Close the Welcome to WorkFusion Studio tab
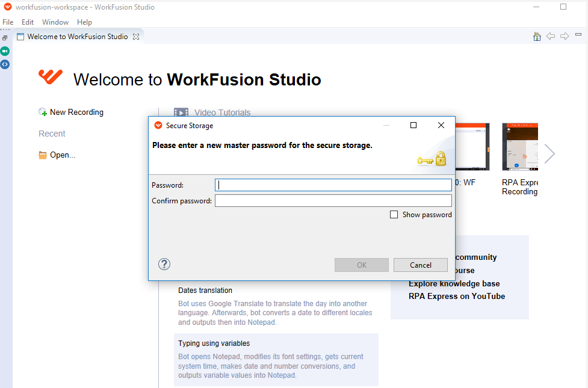The width and height of the screenshot is (588, 388). tap(136, 37)
